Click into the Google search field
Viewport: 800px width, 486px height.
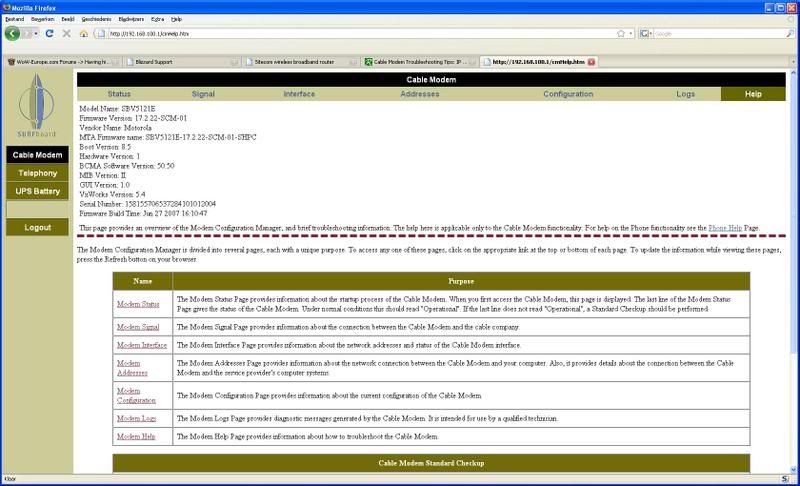pos(715,33)
